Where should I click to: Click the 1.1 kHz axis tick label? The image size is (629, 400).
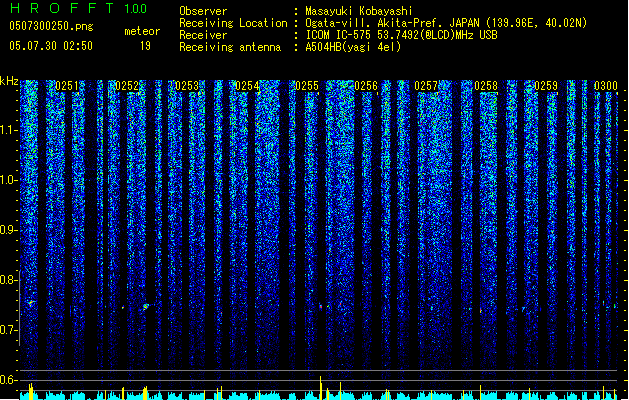point(8,130)
